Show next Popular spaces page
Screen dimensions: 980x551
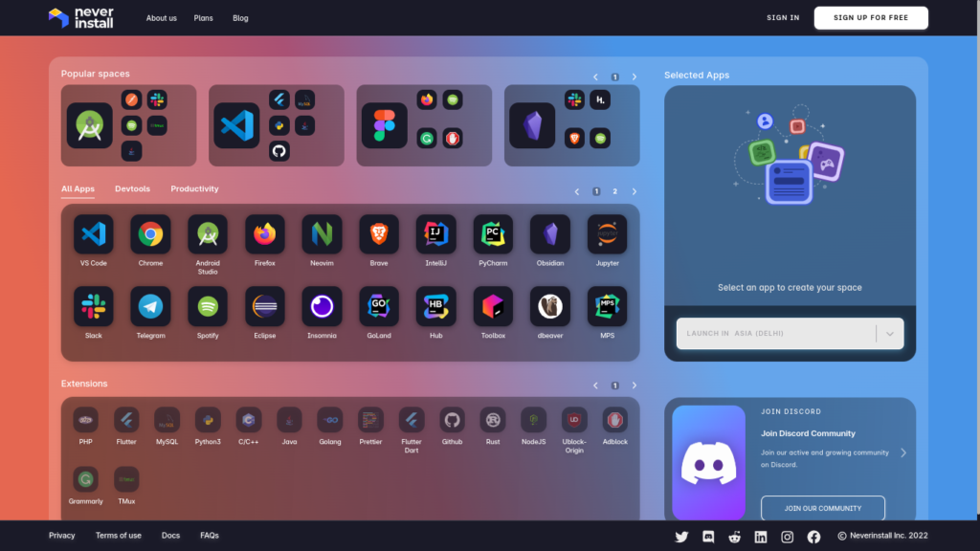[634, 77]
